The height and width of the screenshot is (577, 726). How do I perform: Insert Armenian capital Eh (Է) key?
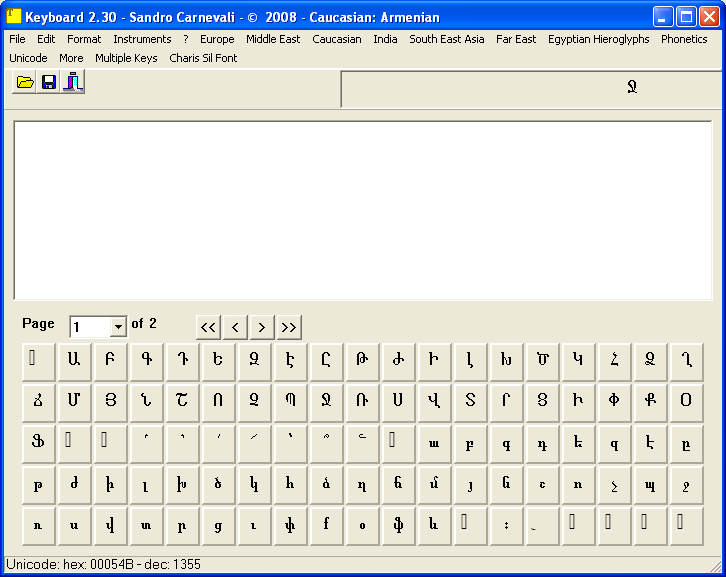coord(290,362)
